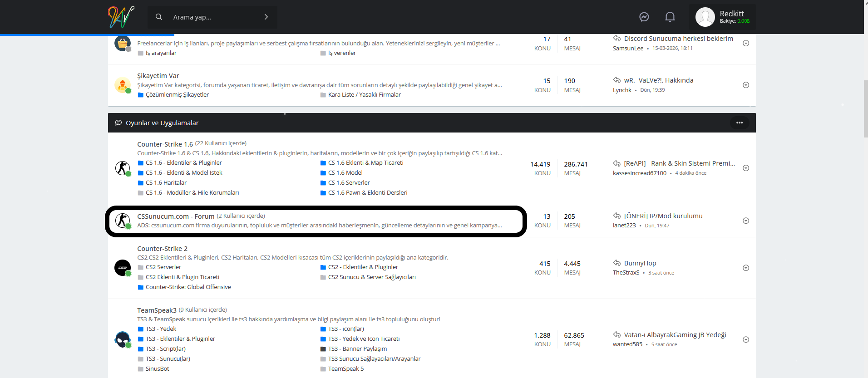Click the search magnifier icon
This screenshot has width=868, height=378.
tap(159, 17)
